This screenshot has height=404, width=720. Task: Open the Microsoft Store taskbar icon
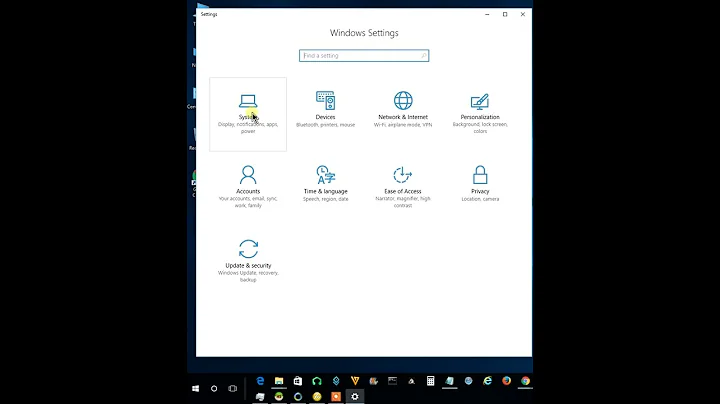(298, 381)
